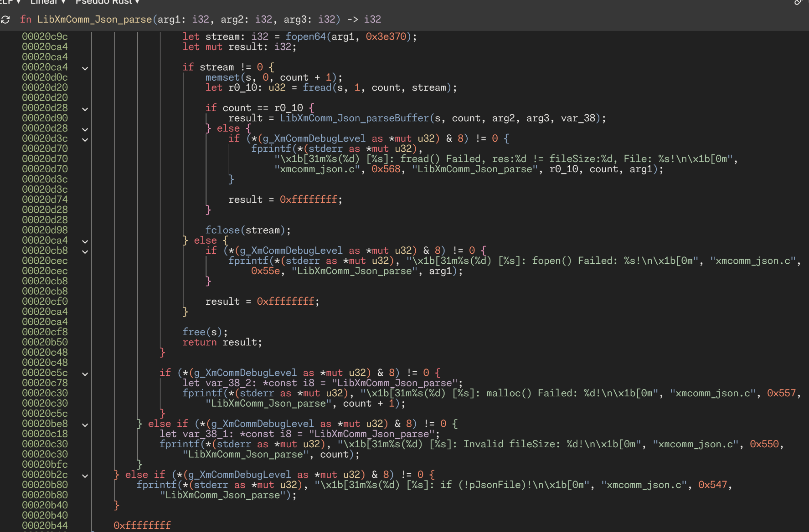Click the 'let mut result: i32' declaration

click(x=239, y=47)
